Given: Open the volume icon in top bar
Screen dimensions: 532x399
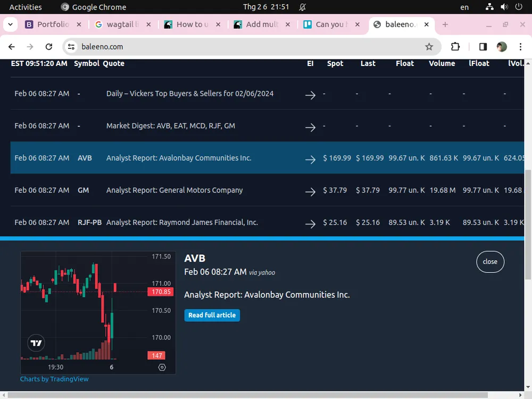Looking at the screenshot, I should pos(504,7).
